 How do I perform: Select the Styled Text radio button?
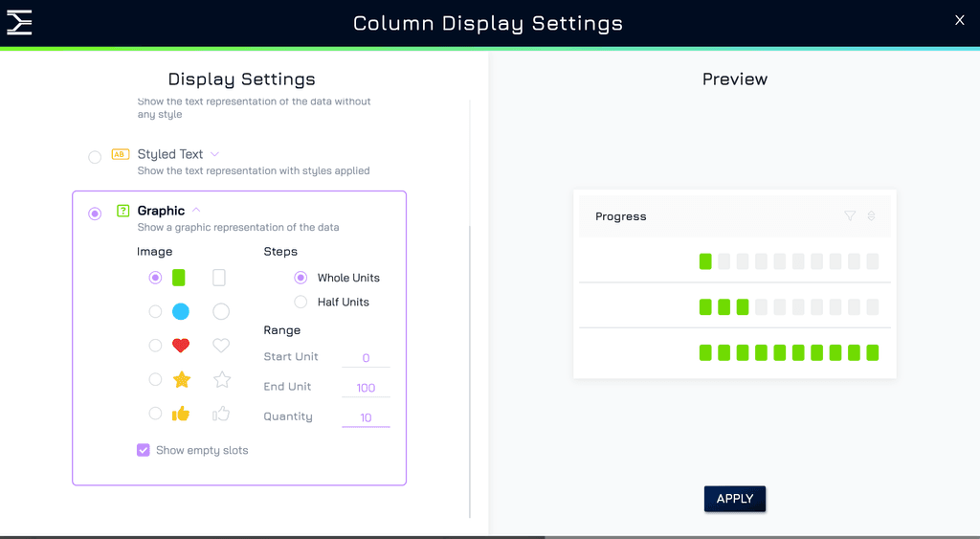coord(95,157)
